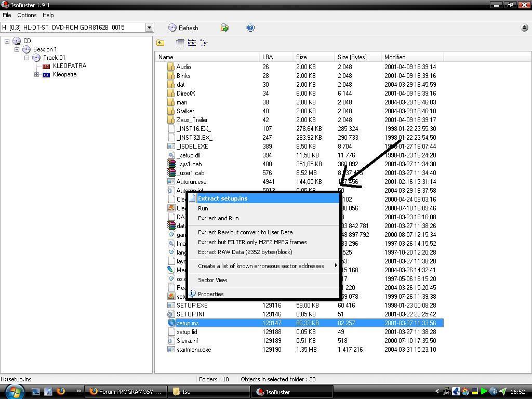Select the Zeus_Trailer folder icon
The image size is (532, 399).
[171, 120]
